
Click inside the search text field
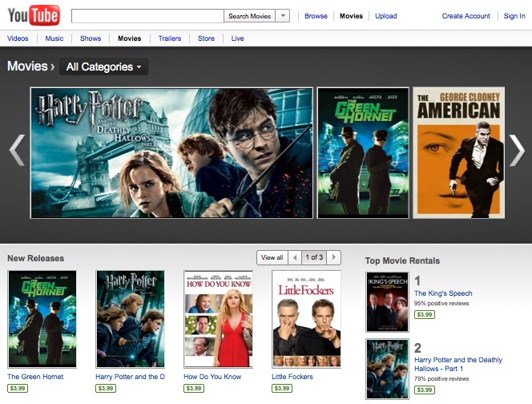coord(147,16)
